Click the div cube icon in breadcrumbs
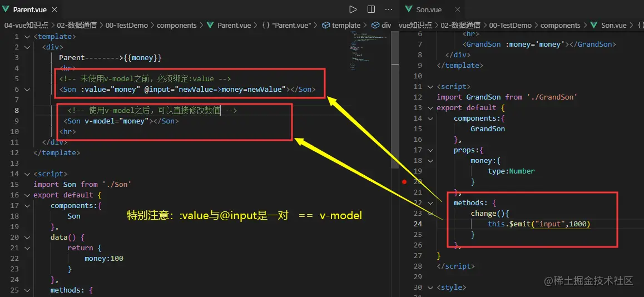The height and width of the screenshot is (297, 644). coord(375,25)
